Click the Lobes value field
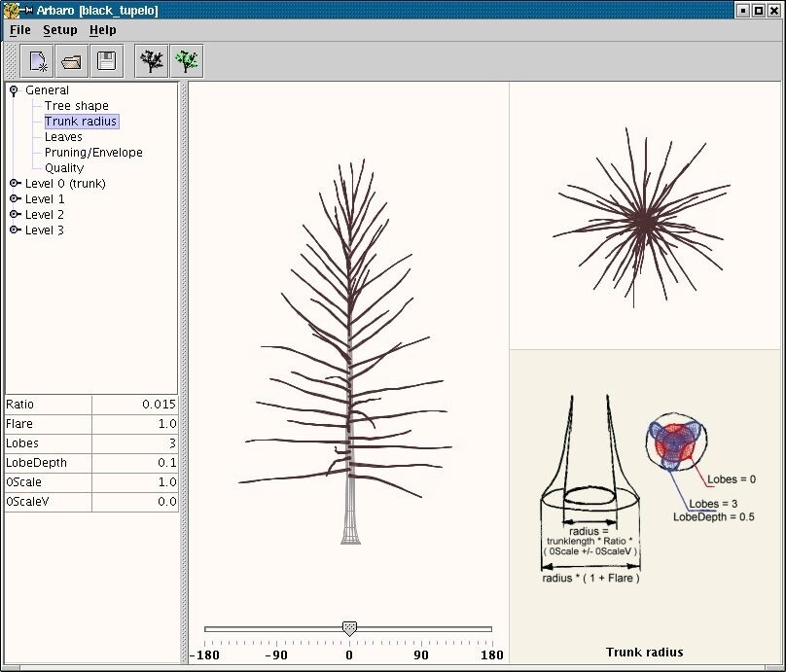The image size is (786, 672). (x=135, y=443)
